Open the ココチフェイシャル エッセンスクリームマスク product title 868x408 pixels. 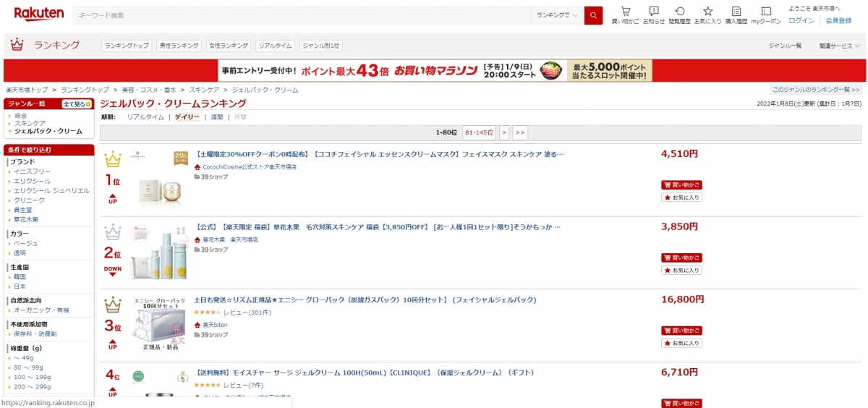379,154
